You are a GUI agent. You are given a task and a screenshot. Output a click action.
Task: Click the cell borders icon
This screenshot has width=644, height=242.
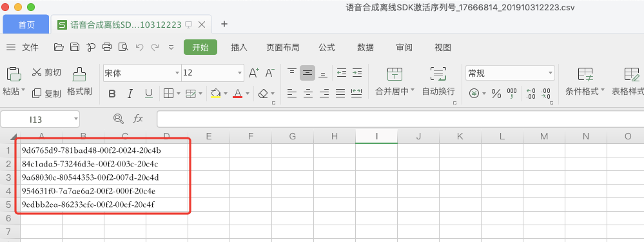click(x=168, y=94)
